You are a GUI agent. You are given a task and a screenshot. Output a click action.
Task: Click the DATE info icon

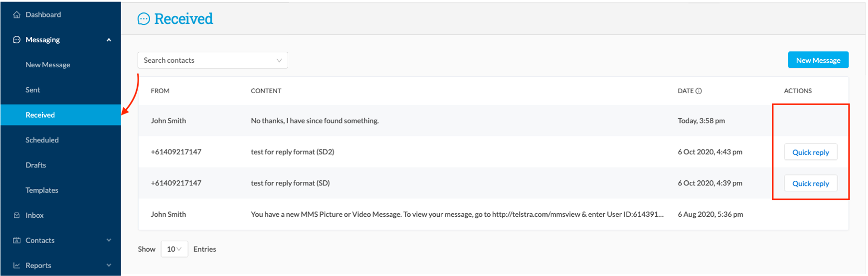point(698,91)
